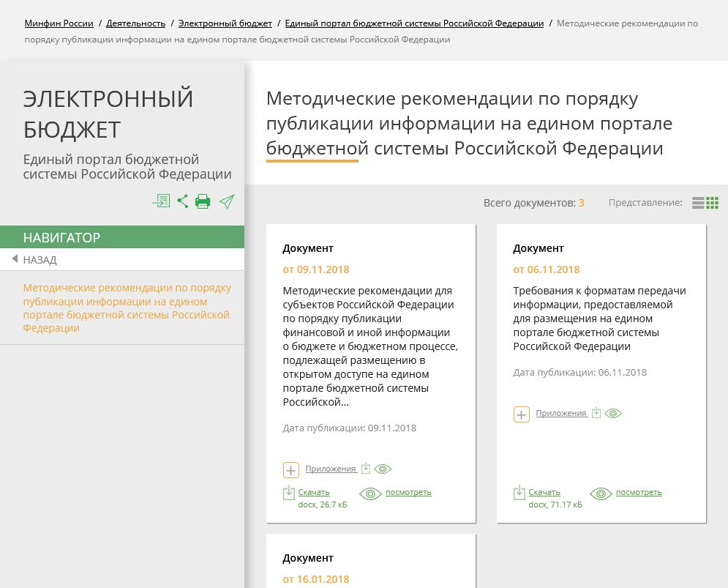The height and width of the screenshot is (588, 728).
Task: Go to Электронный бюджет breadcrumb
Action: click(225, 23)
